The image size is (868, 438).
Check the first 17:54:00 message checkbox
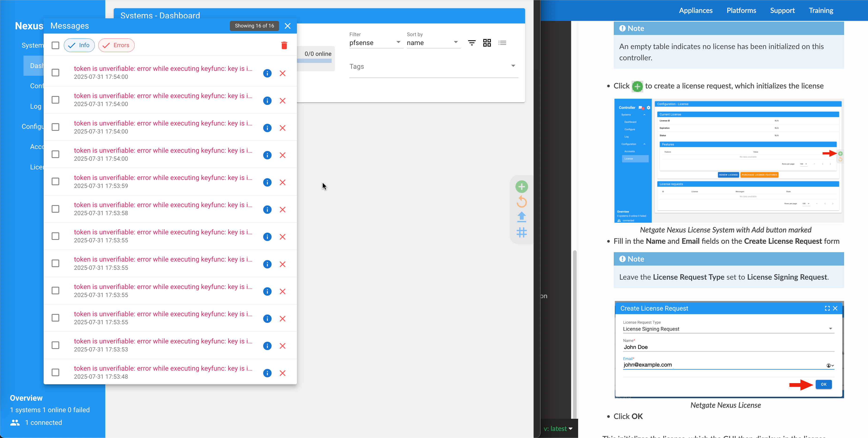[x=55, y=73]
